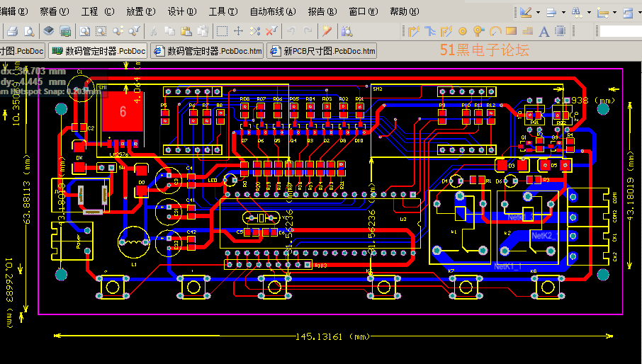Zoom to fit document icon
This screenshot has width=642, height=364.
(85, 31)
